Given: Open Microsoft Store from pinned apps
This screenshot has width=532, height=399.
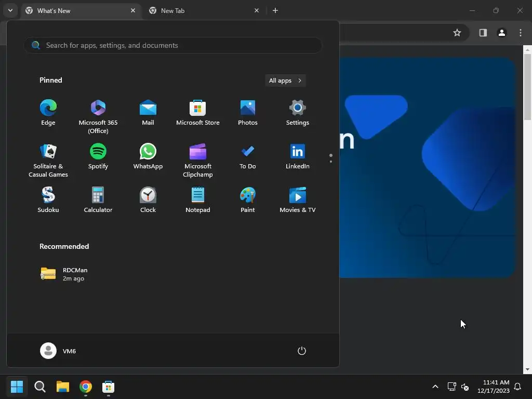Looking at the screenshot, I should coord(198,113).
